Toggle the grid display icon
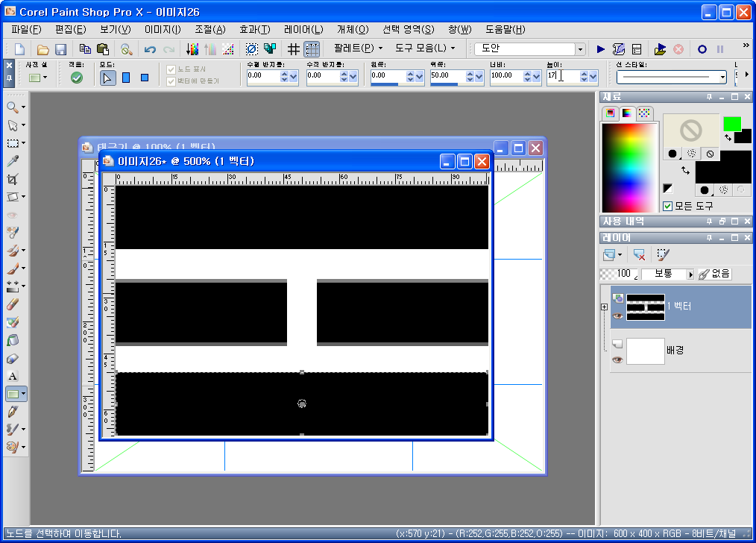This screenshot has width=756, height=543. point(293,48)
